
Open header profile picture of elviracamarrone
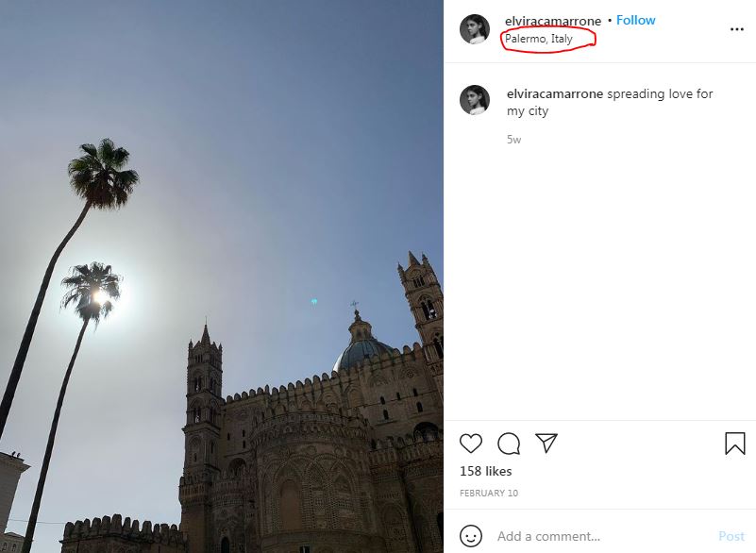coord(475,29)
